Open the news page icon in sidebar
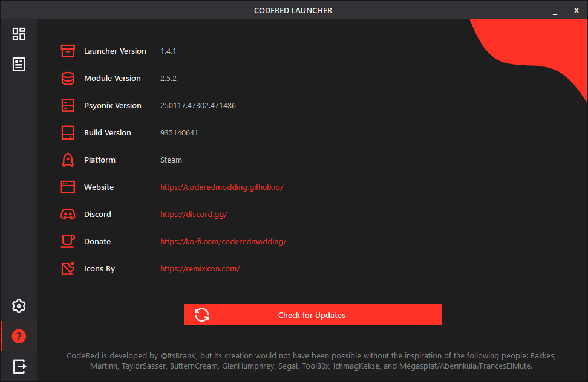The image size is (588, 382). tap(19, 64)
